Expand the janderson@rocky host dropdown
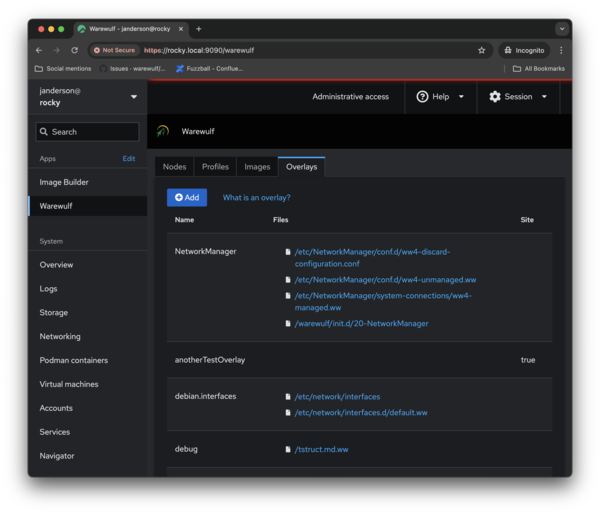Viewport: 600px width, 514px height. [88, 96]
